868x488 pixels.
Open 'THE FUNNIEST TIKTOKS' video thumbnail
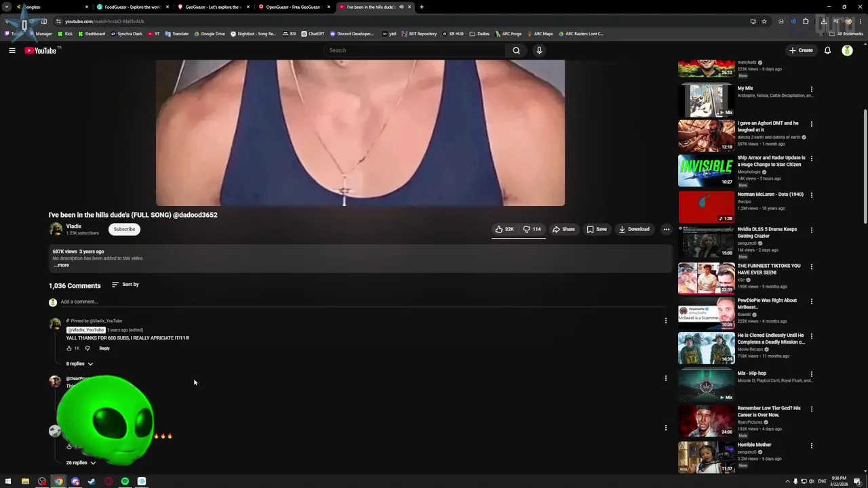coord(706,279)
